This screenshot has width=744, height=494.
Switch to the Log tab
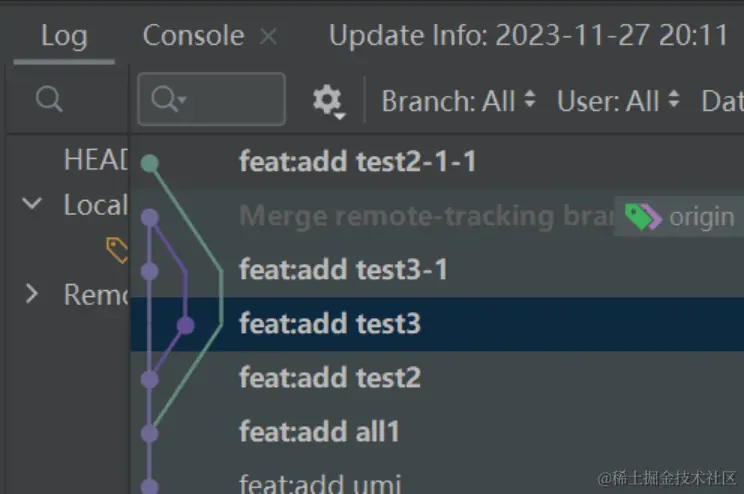click(64, 36)
